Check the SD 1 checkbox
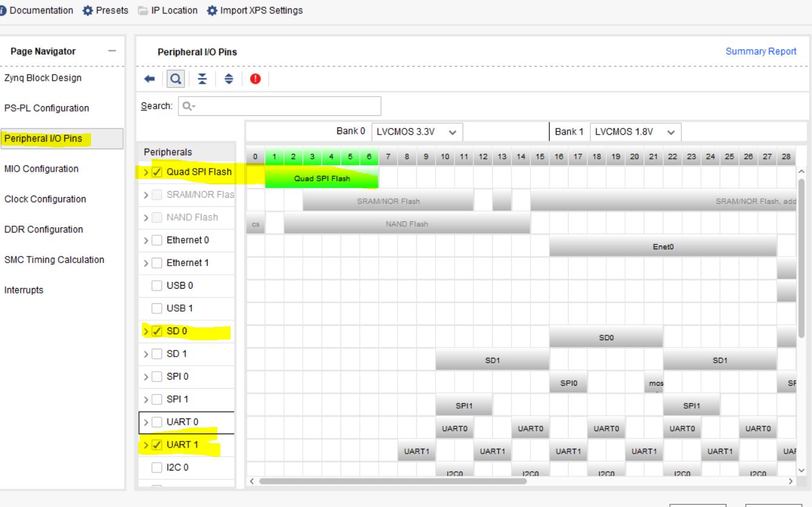This screenshot has height=507, width=812. point(157,354)
